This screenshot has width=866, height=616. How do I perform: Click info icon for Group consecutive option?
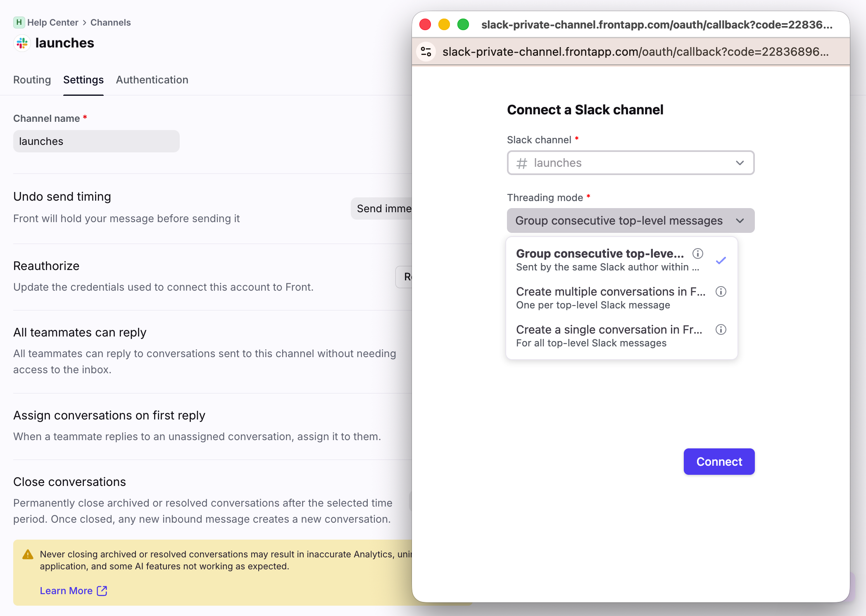[698, 254]
